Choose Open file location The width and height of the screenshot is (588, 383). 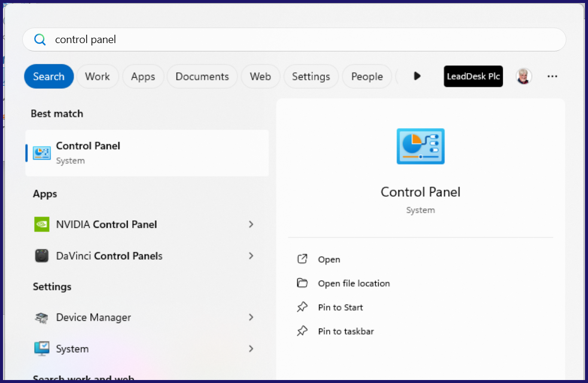(x=354, y=284)
